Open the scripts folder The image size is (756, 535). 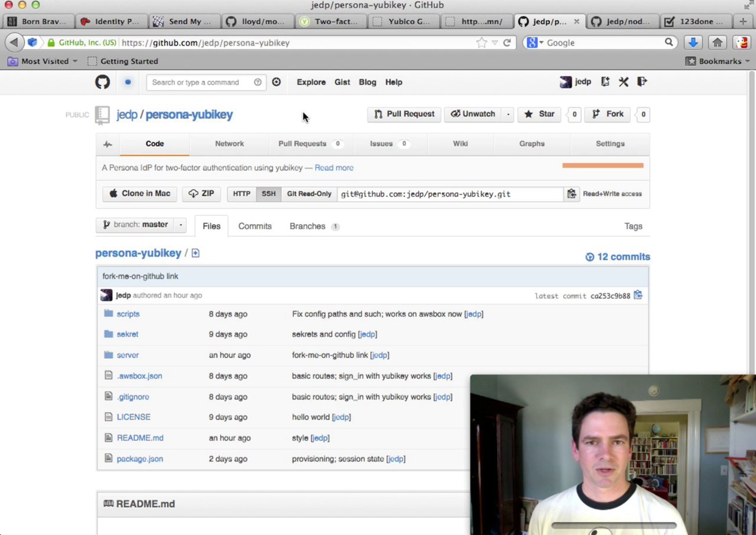(128, 314)
